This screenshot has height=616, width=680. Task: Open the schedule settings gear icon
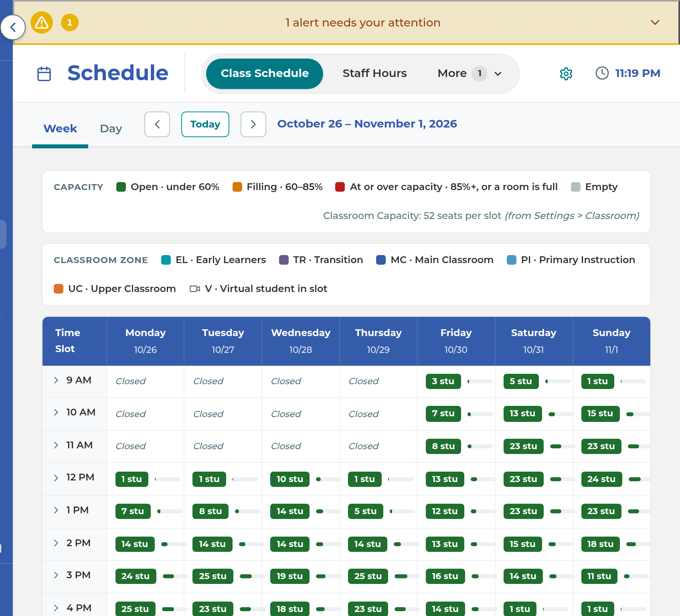[x=566, y=73]
